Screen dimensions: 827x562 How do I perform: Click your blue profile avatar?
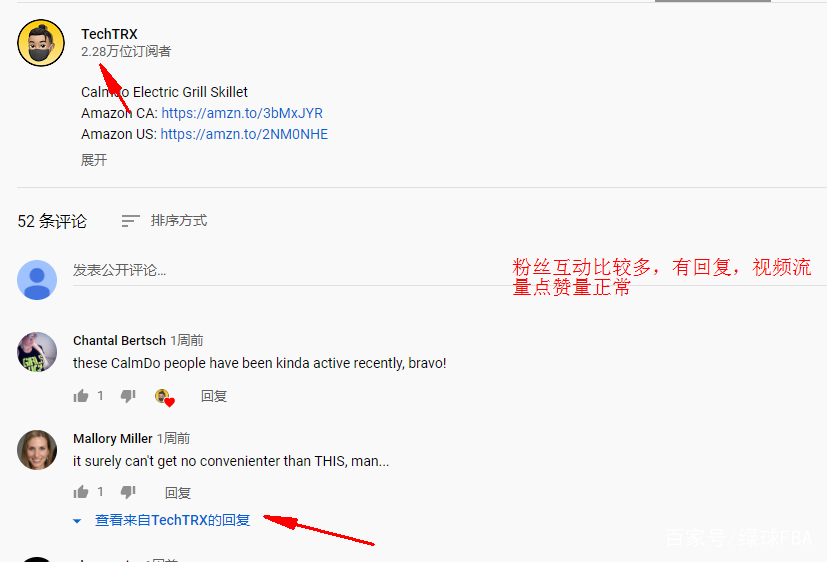(x=37, y=280)
